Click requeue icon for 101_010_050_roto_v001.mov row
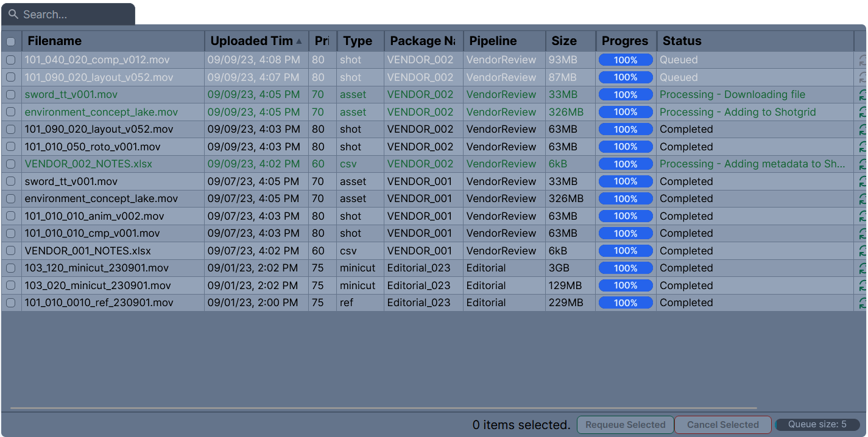This screenshot has height=437, width=868. [862, 147]
